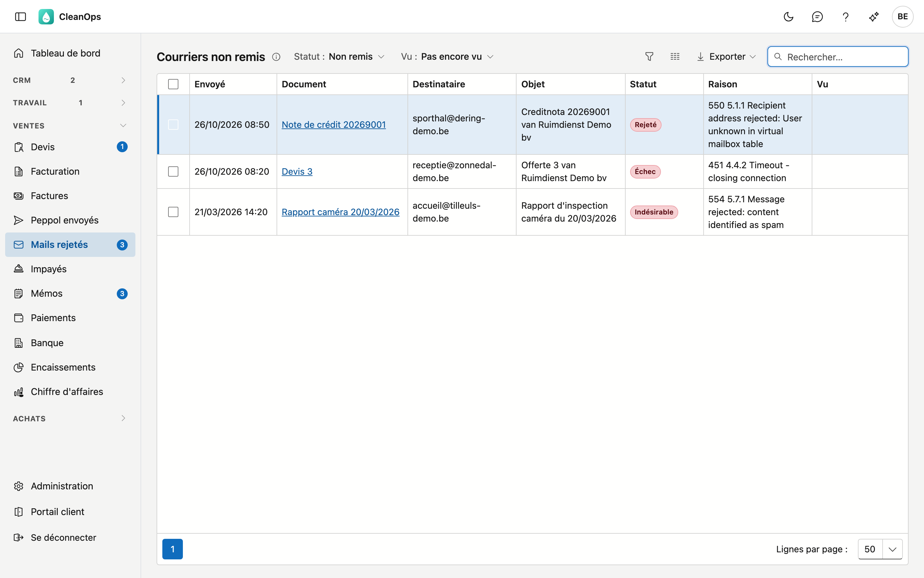Viewport: 924px width, 578px height.
Task: Open the Devis 3 document link
Action: [297, 172]
